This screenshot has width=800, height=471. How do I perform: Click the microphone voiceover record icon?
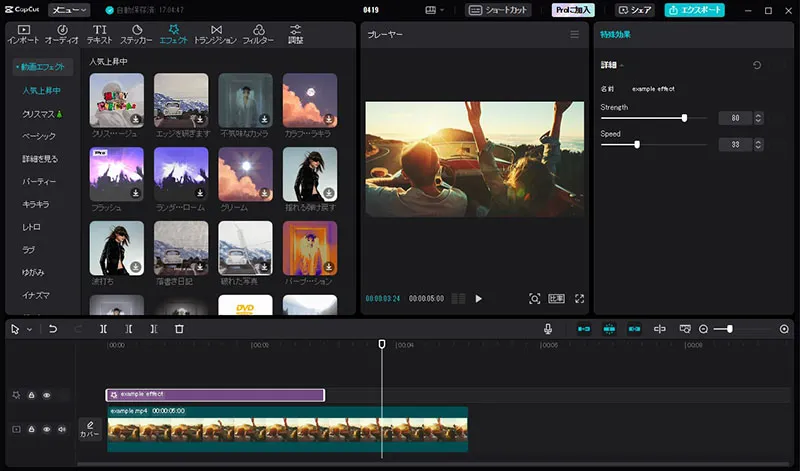pyautogui.click(x=548, y=328)
